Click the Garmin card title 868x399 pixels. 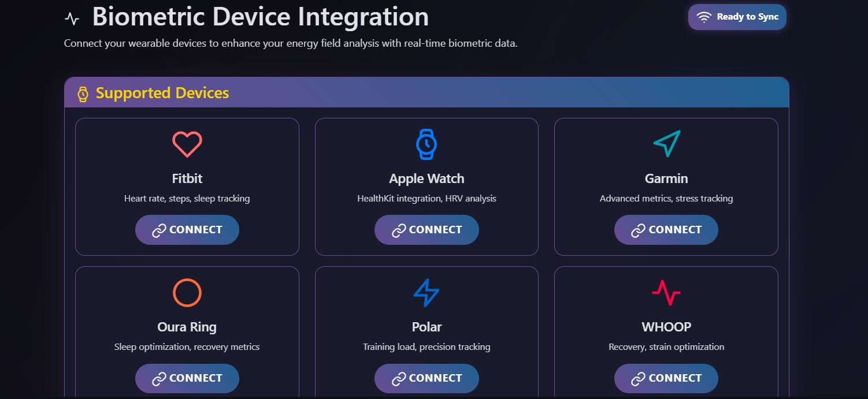click(666, 178)
